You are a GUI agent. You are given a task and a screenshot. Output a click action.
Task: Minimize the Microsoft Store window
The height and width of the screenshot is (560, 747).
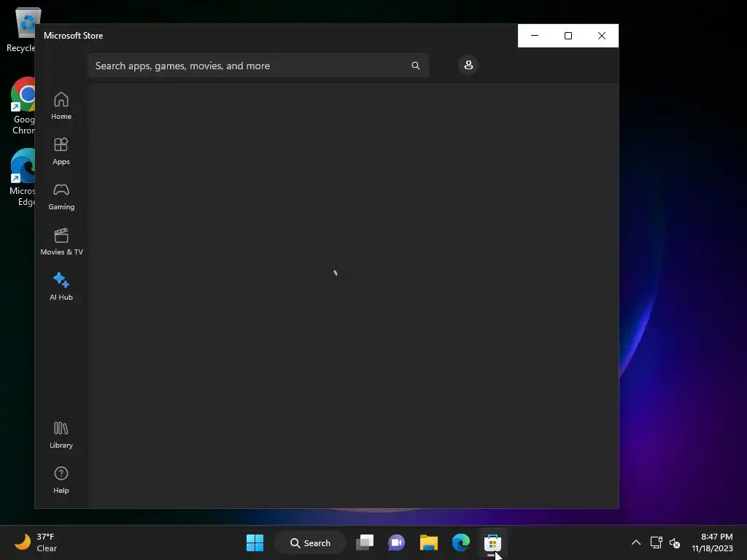pyautogui.click(x=535, y=36)
